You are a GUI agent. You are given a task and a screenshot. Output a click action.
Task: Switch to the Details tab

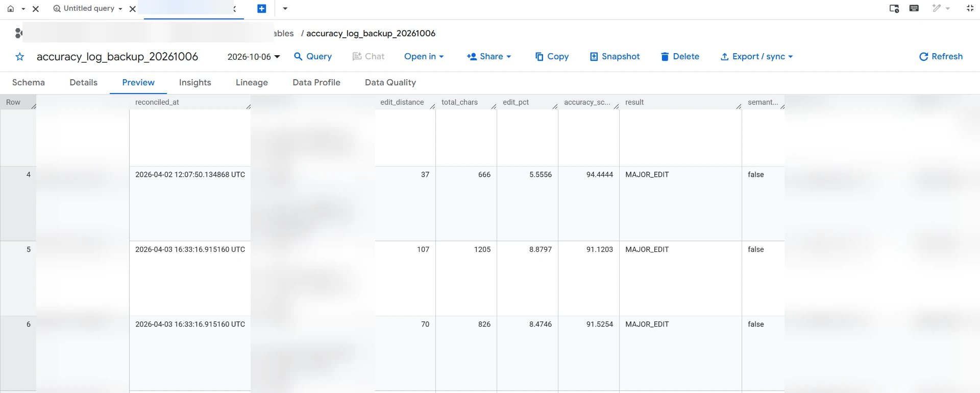point(84,83)
